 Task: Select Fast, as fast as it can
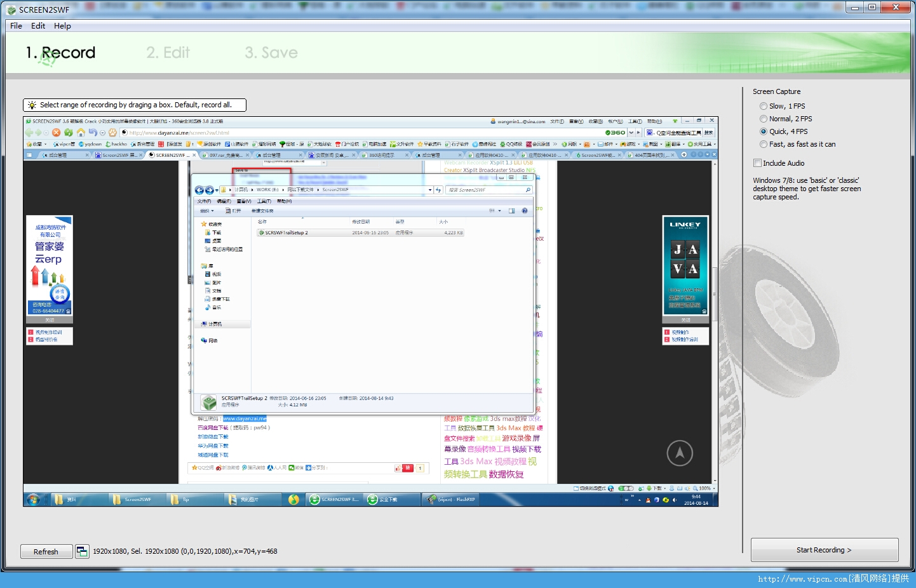pyautogui.click(x=797, y=144)
